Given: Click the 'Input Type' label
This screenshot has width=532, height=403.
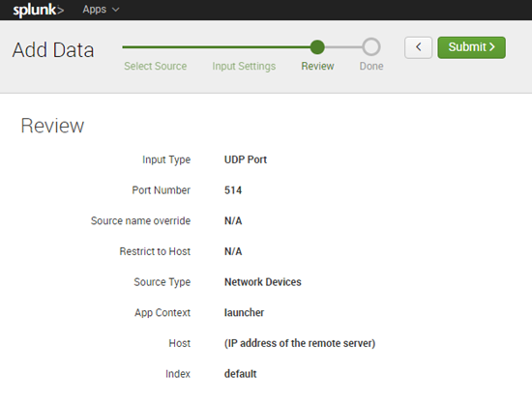Looking at the screenshot, I should pos(166,159).
